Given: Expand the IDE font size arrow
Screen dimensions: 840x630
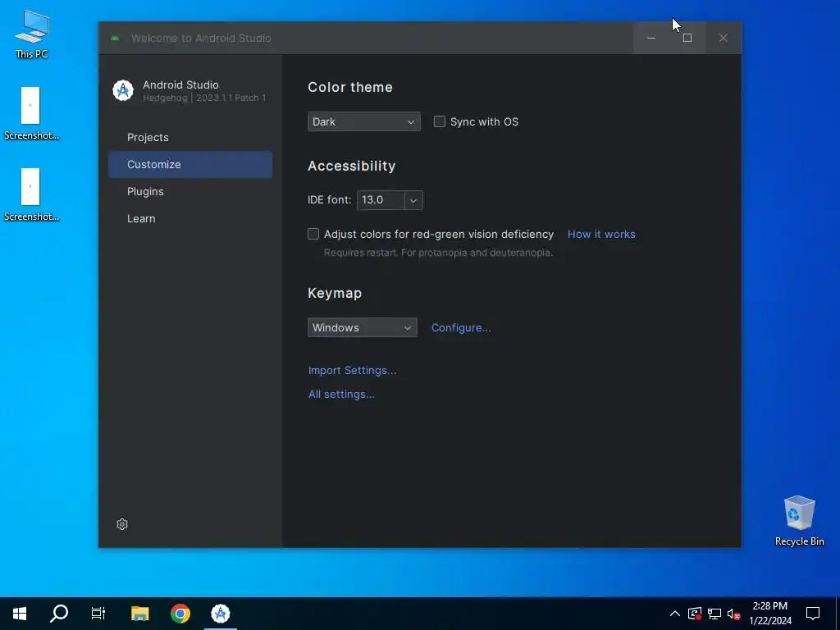Looking at the screenshot, I should coord(413,200).
